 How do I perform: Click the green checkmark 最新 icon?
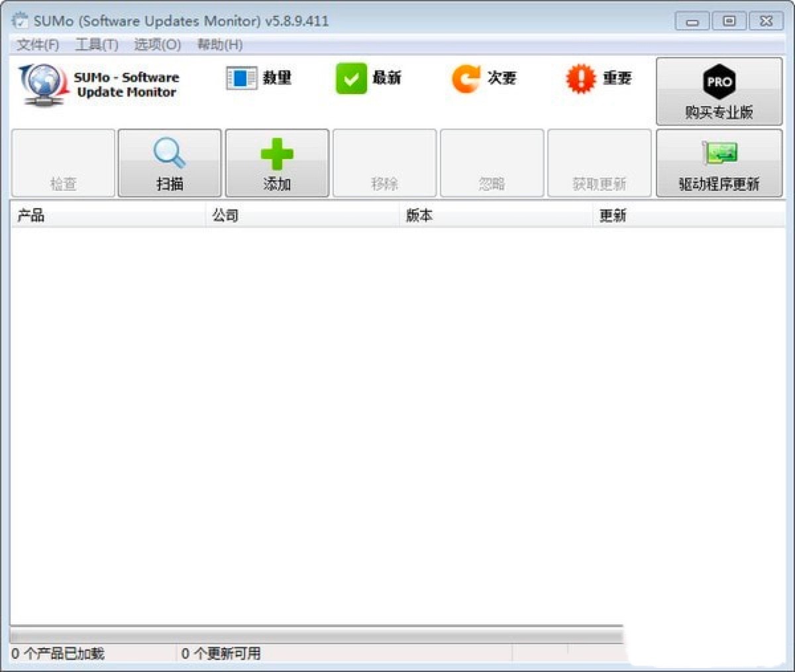pos(351,79)
